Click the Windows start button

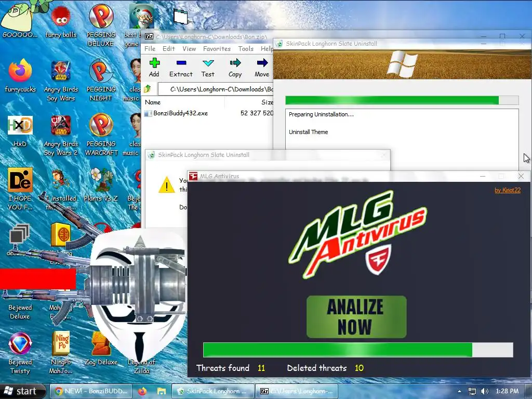tap(22, 391)
